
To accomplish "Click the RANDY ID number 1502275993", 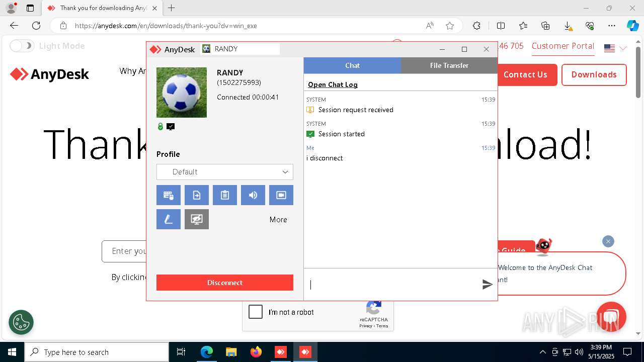I will [x=239, y=82].
